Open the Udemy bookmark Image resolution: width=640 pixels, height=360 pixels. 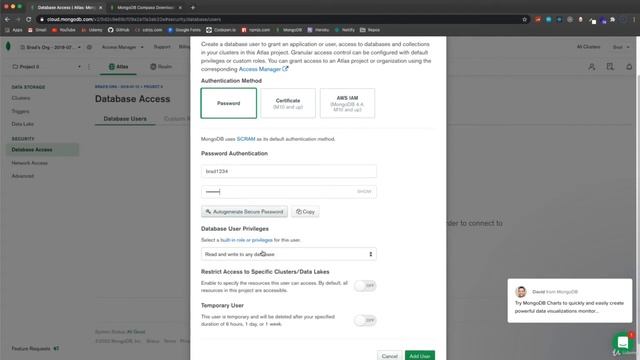(x=92, y=30)
